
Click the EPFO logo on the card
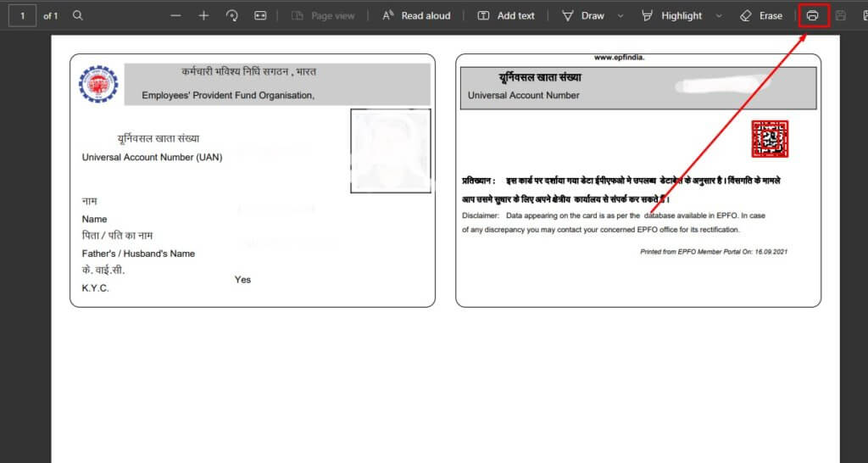click(x=98, y=84)
